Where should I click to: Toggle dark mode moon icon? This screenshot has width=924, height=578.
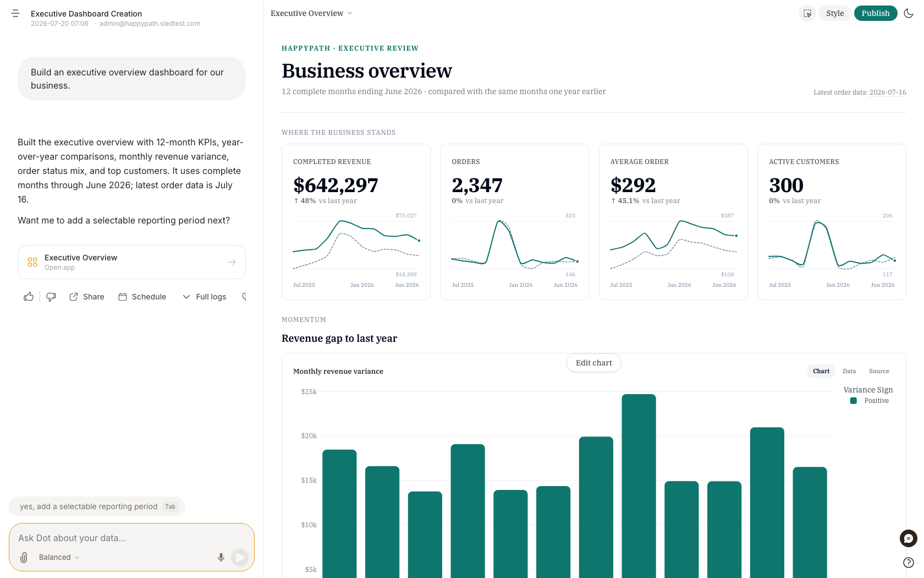[909, 13]
